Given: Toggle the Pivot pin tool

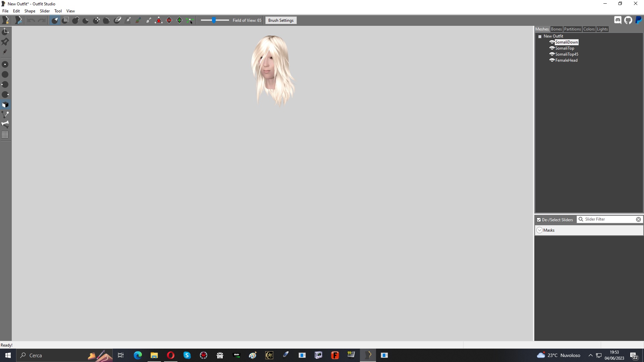Looking at the screenshot, I should pyautogui.click(x=5, y=42).
